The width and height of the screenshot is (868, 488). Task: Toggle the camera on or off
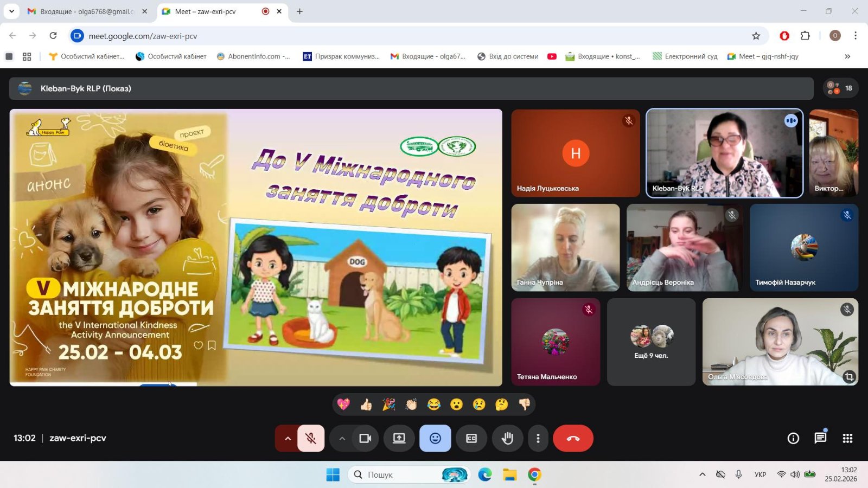pyautogui.click(x=365, y=438)
